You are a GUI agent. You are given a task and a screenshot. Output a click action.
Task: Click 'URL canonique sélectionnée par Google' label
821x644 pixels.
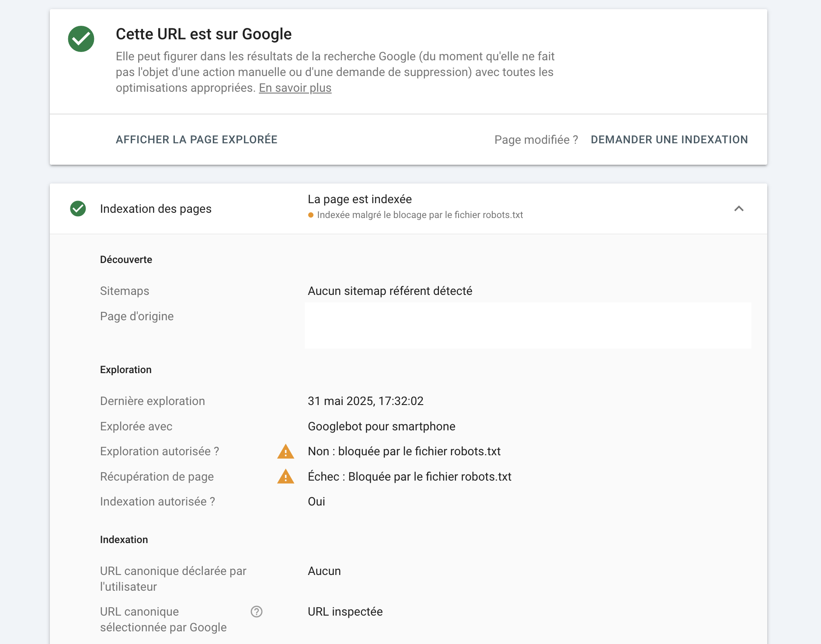164,620
